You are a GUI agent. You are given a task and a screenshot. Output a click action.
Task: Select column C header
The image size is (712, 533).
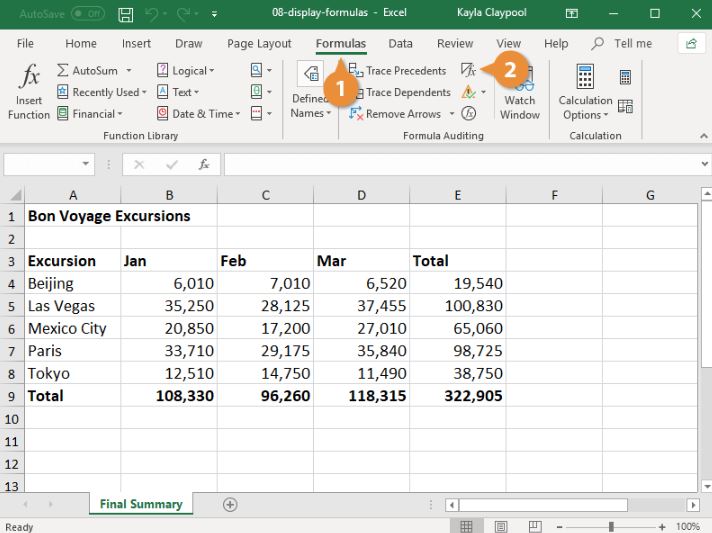point(266,195)
